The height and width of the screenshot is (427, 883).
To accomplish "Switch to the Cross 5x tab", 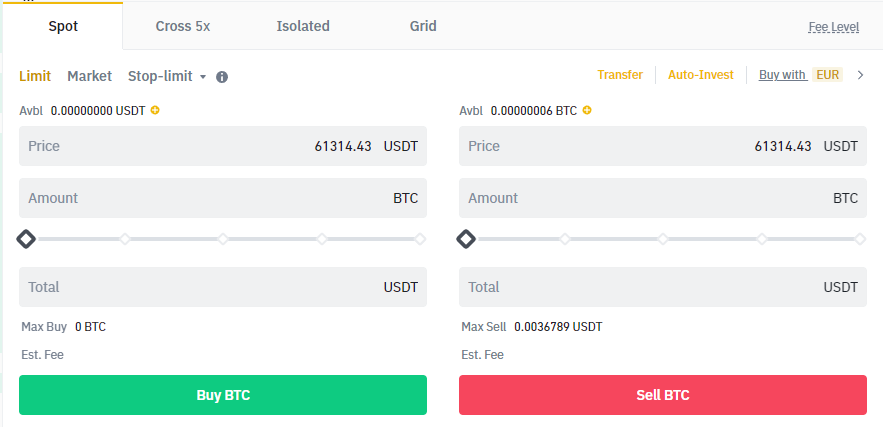I will click(183, 26).
